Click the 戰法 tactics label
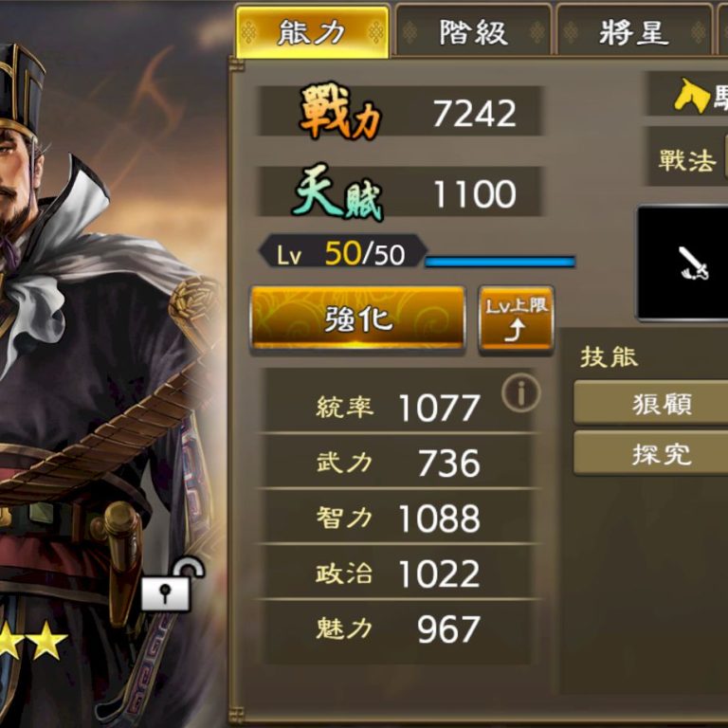 (x=686, y=160)
